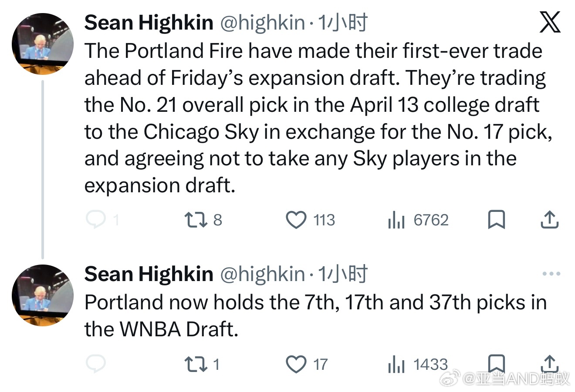Share the WNBA Draft picks tweet

point(549,363)
